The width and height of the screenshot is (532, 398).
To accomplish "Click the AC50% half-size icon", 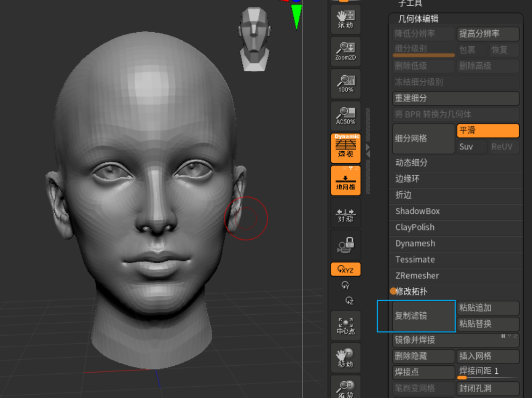I will click(x=346, y=116).
